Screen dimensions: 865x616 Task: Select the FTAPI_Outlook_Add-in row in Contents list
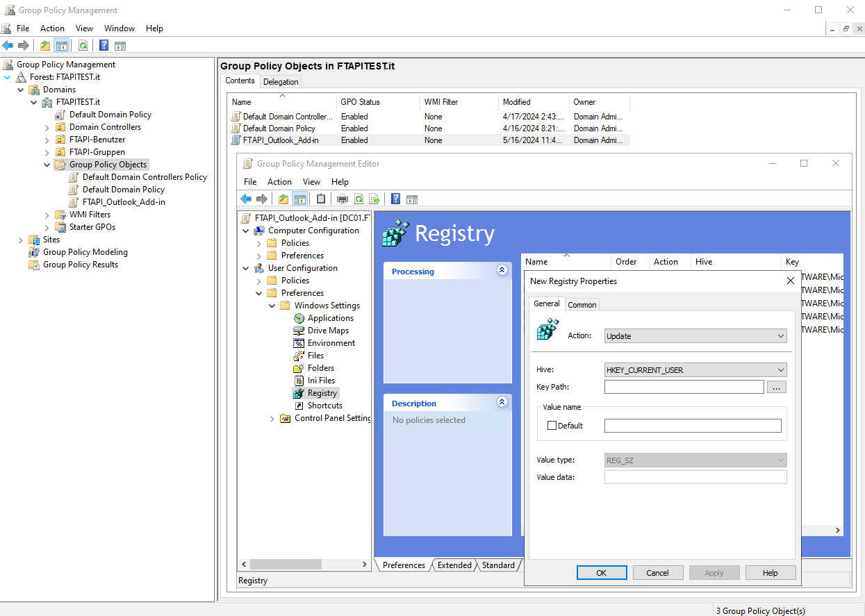pos(429,140)
